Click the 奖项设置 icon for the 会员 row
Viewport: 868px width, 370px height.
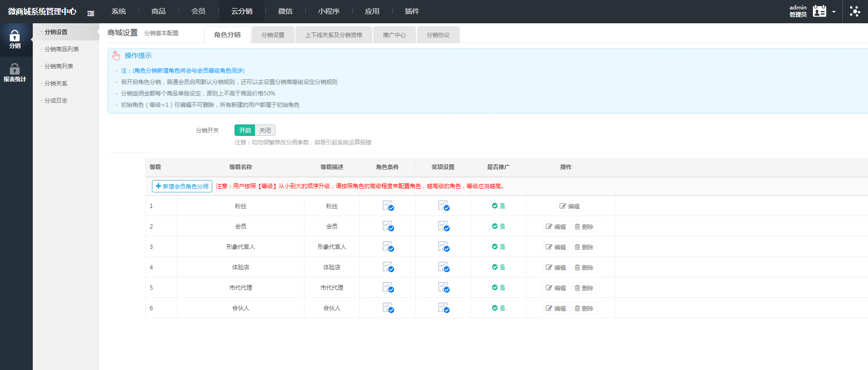443,226
